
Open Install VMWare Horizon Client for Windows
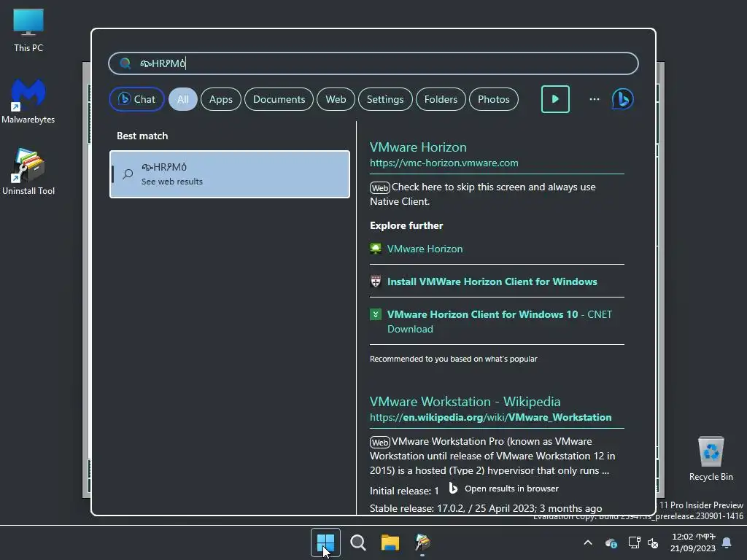[x=492, y=281]
